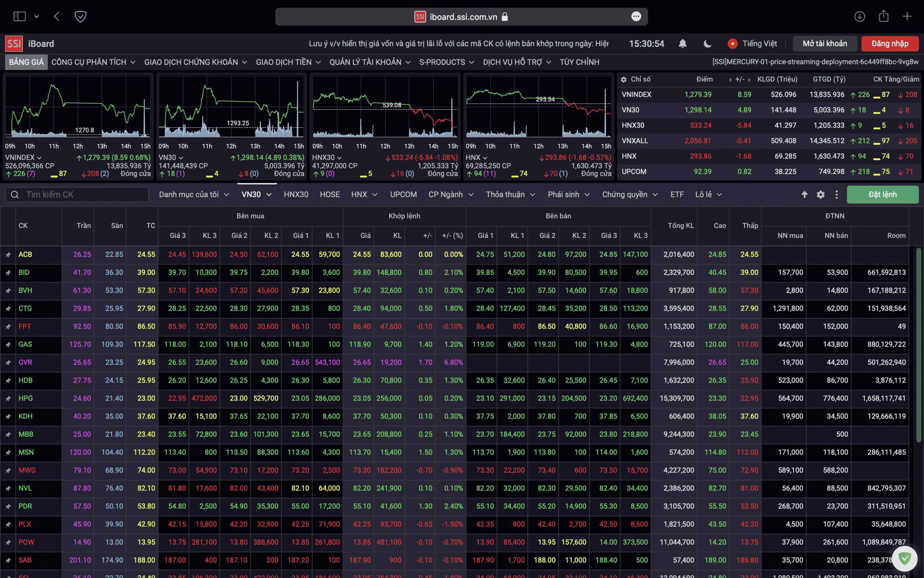Click the price table vertical scrollbar
The height and width of the screenshot is (578, 924).
point(919,345)
